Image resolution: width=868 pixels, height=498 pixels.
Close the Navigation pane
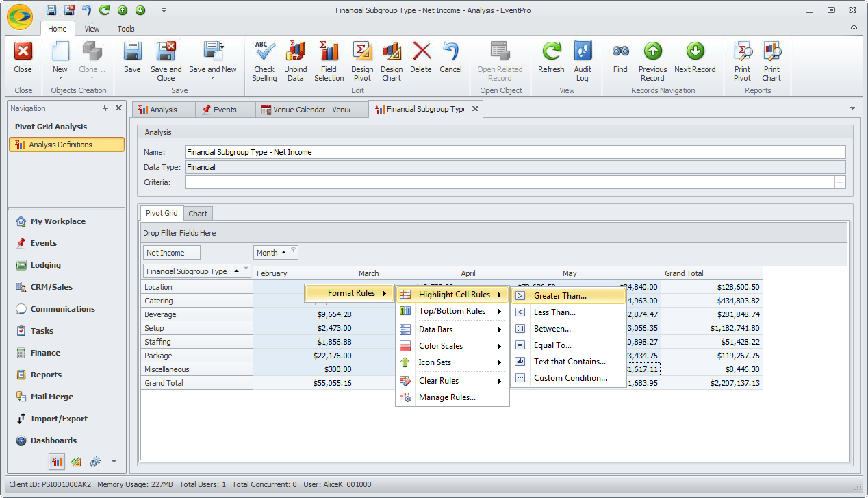(118, 108)
